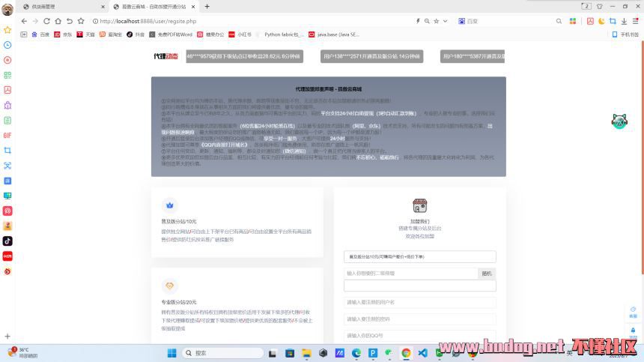Click the store icon above 加盟我们

pos(419,205)
